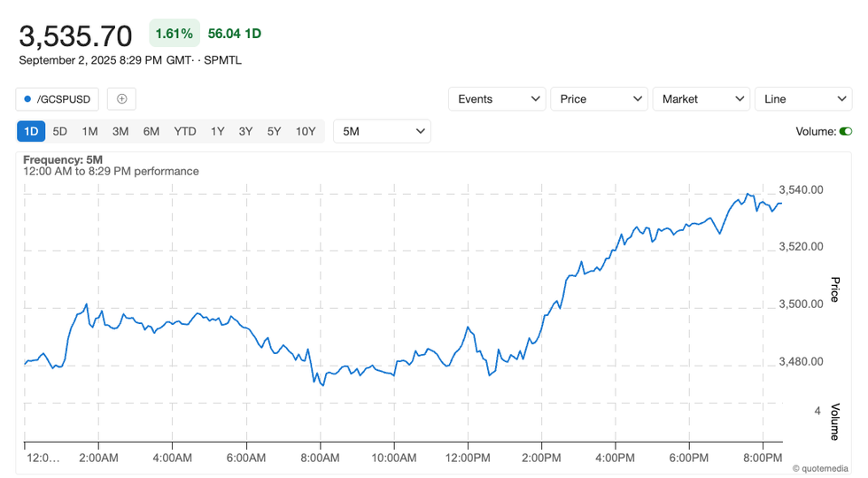868x478 pixels.
Task: Open the Line chart type dropdown
Action: point(802,99)
